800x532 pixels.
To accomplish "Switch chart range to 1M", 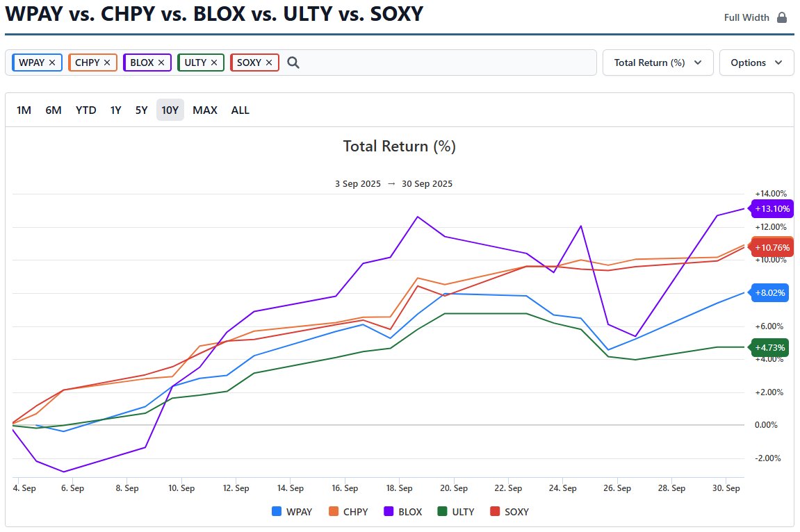I will (24, 110).
